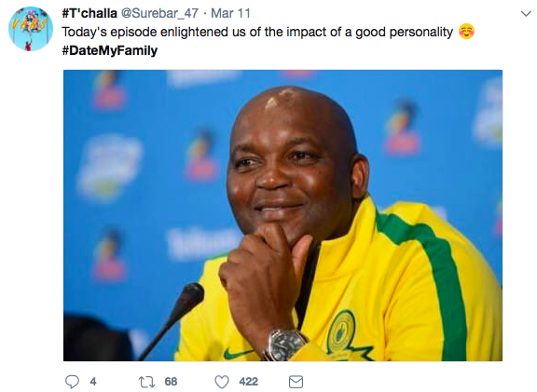
Task: Click the 4 replies count
Action: click(93, 382)
